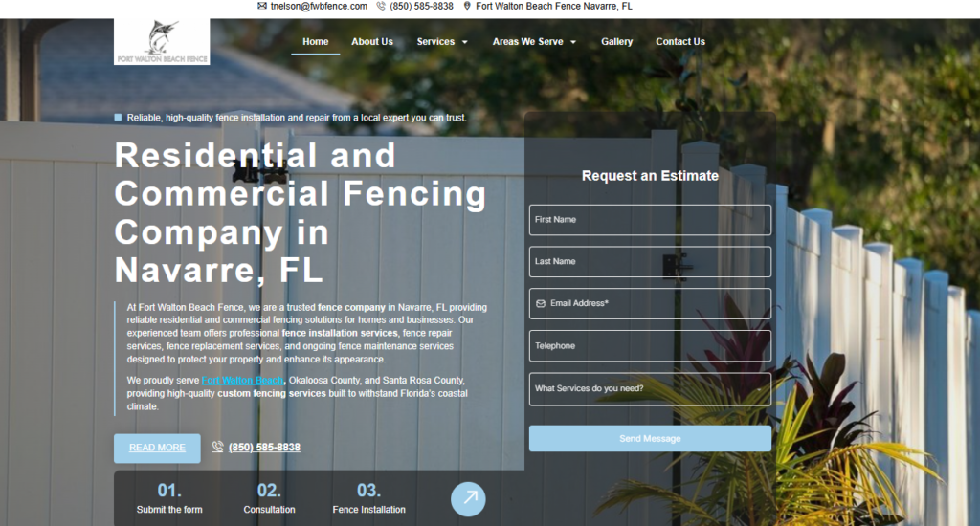Click the phone icon beside READ MORE
This screenshot has width=980, height=526.
click(217, 447)
